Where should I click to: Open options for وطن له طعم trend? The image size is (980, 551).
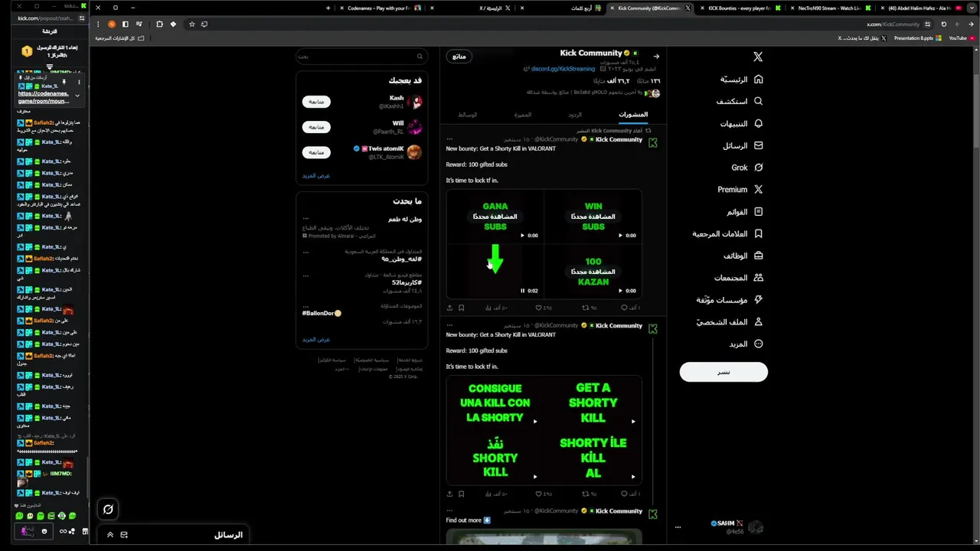pyautogui.click(x=305, y=218)
